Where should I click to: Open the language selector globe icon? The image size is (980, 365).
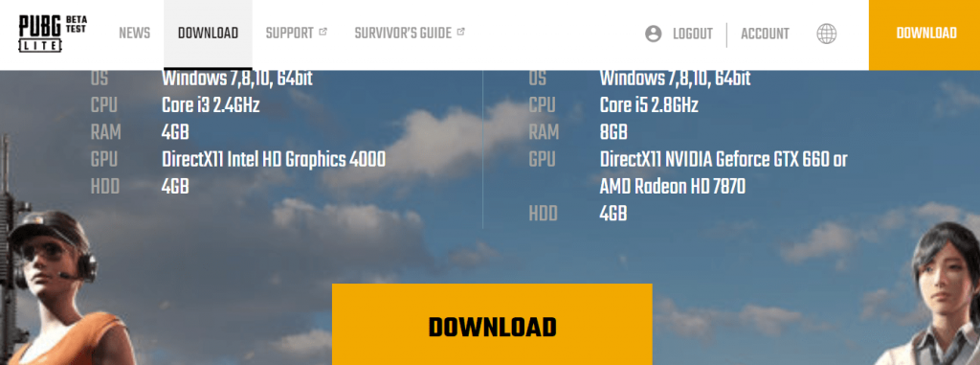click(x=826, y=34)
